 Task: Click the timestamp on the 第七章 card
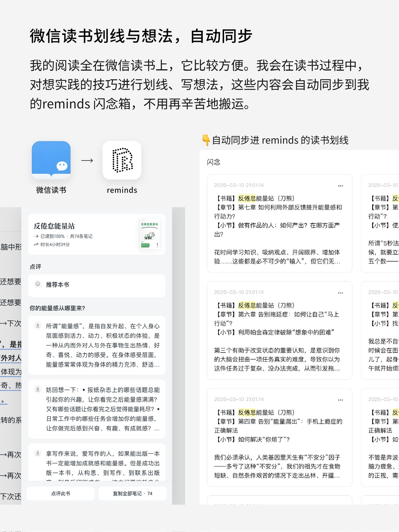239,185
